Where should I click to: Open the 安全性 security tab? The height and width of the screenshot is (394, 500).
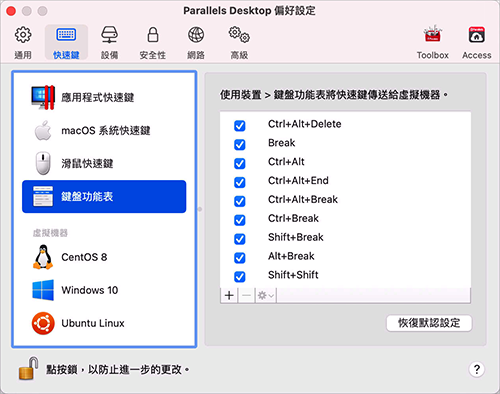coord(153,42)
